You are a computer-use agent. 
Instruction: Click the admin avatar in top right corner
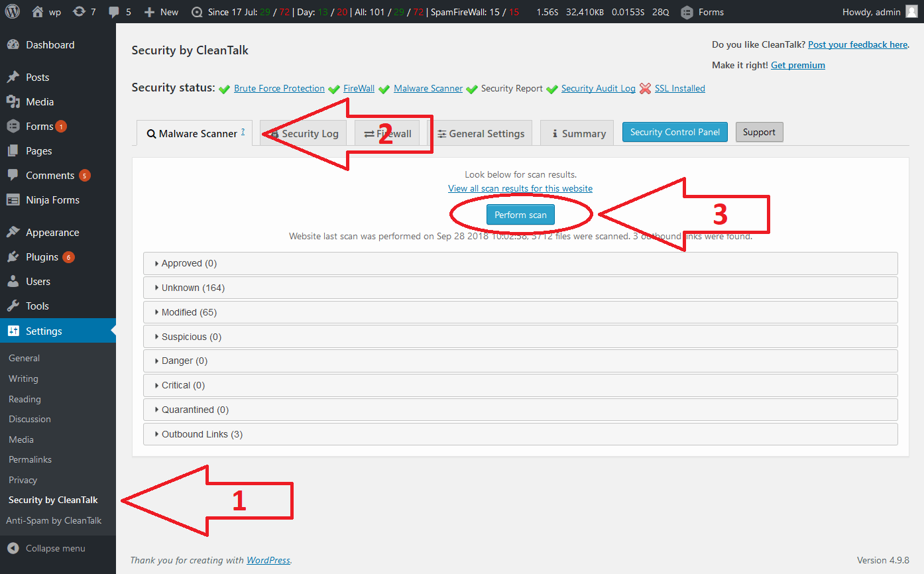[x=913, y=11]
